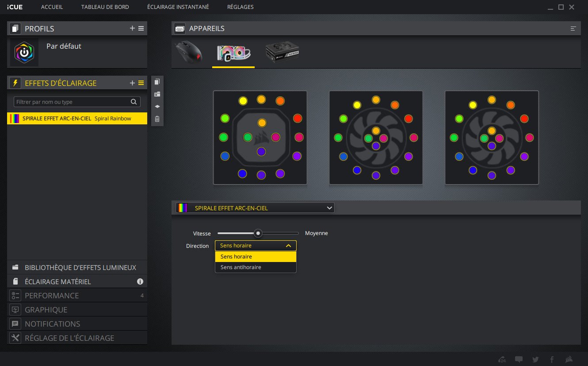
Task: Click the rainbow icon of Spirale effect row
Action: click(15, 118)
